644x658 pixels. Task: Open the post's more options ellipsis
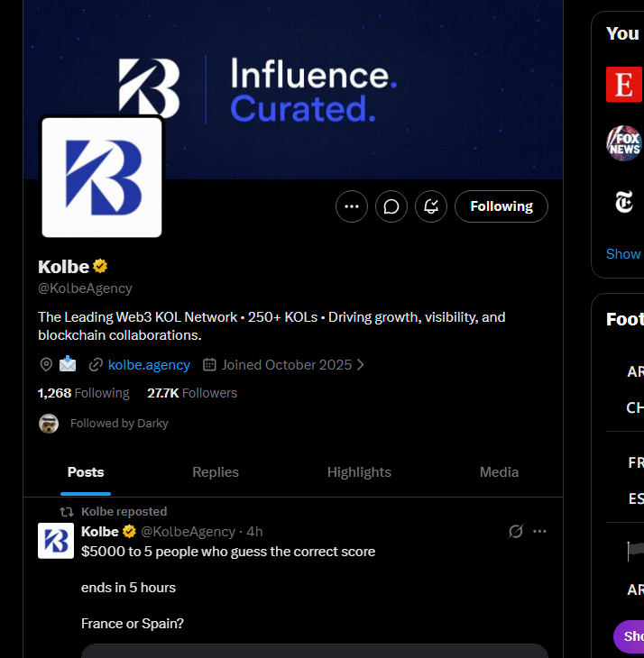coord(539,531)
